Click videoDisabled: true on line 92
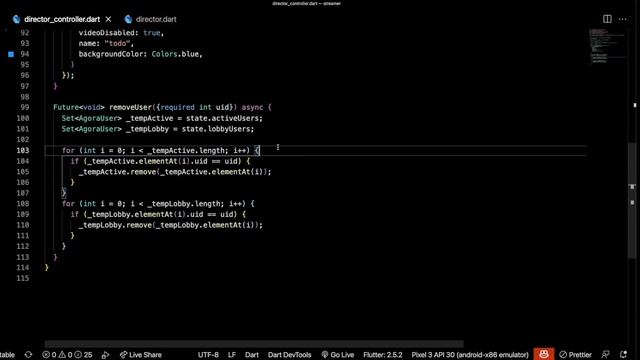Viewport: 640px width, 360px height. point(120,33)
